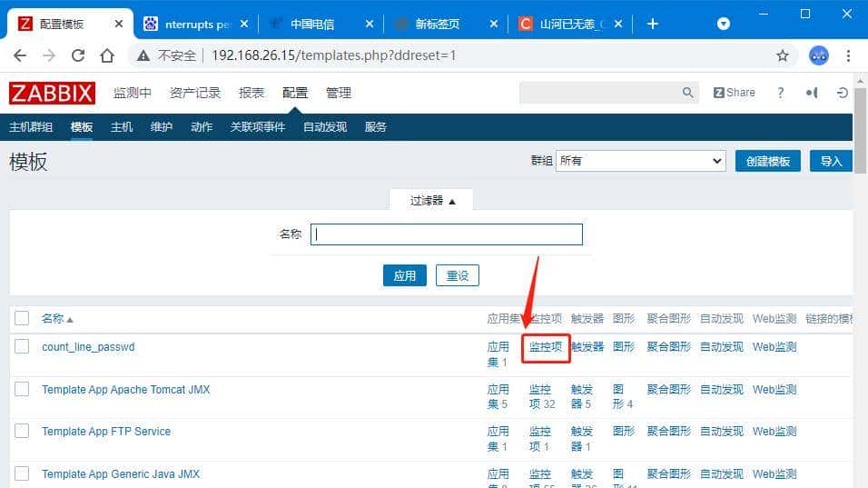Open the 自动发现 submenu
Viewport: 868px width, 488px height.
tap(325, 127)
